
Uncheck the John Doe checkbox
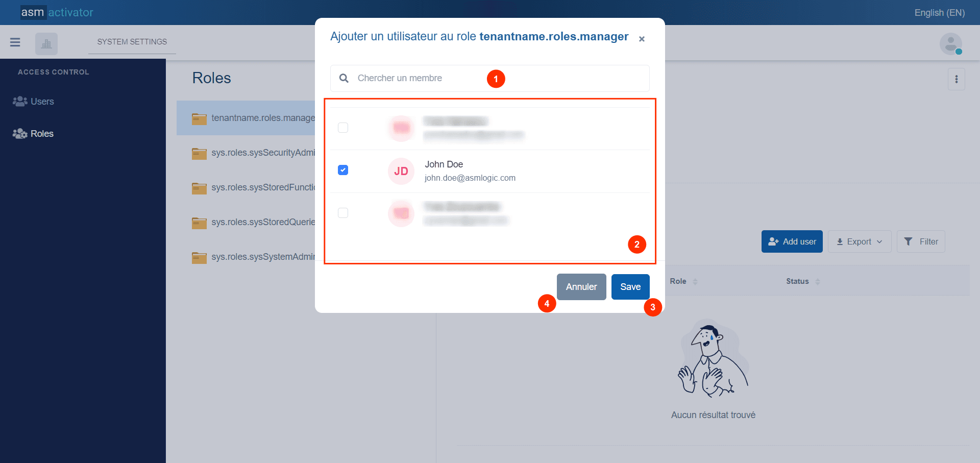[x=343, y=170]
